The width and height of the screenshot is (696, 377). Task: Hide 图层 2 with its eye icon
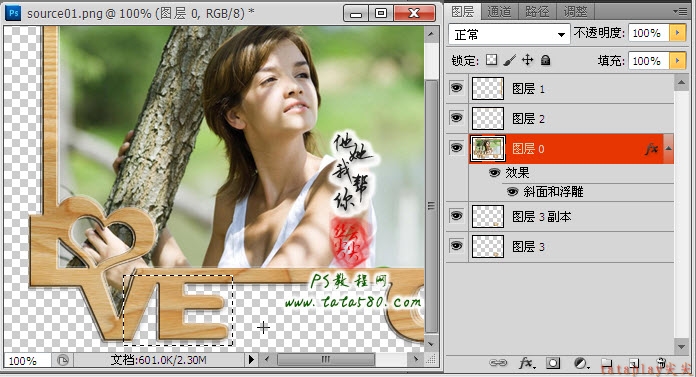(x=456, y=118)
